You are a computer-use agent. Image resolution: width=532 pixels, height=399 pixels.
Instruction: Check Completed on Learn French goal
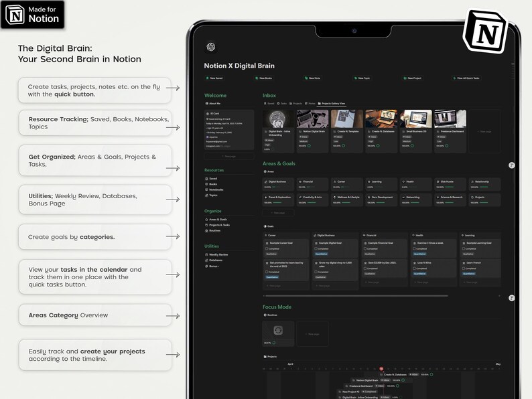pos(464,268)
